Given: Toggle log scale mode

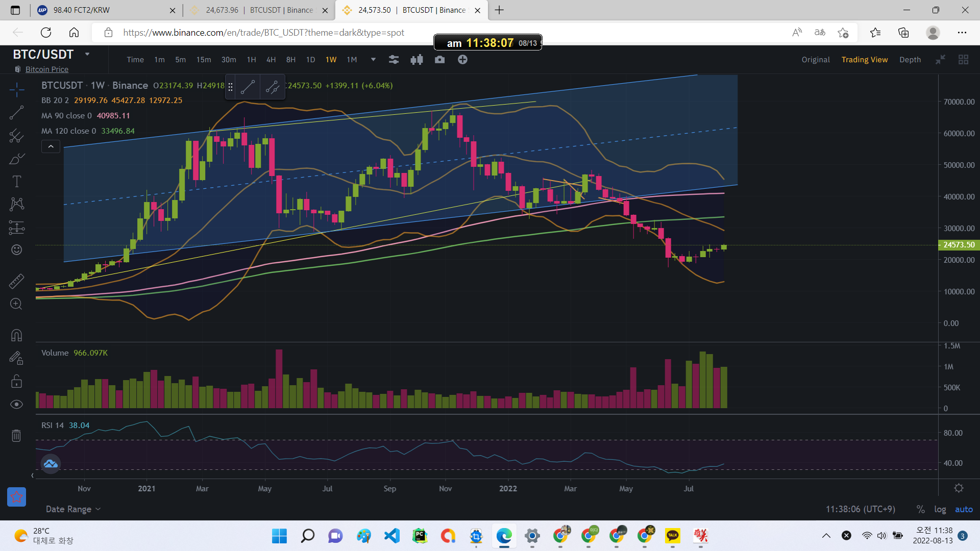Looking at the screenshot, I should click(x=940, y=509).
